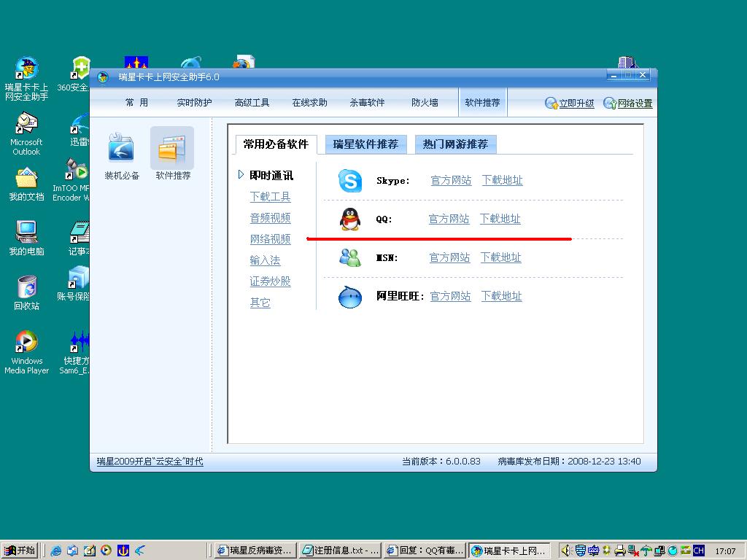Switch to 热门网游推荐 tab
The image size is (747, 560).
coord(455,144)
